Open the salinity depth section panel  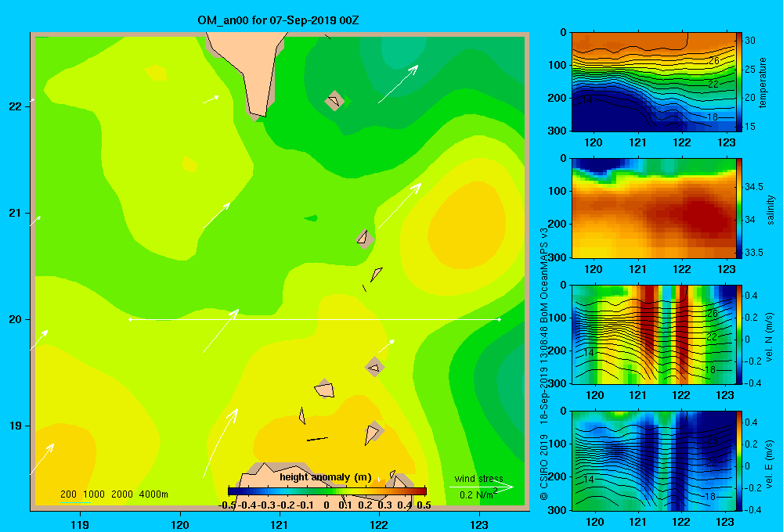pos(654,209)
